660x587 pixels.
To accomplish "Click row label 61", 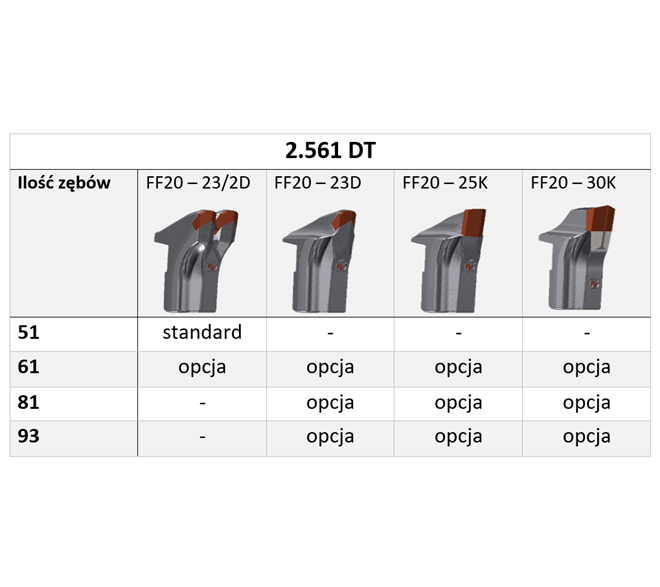I will tap(27, 368).
